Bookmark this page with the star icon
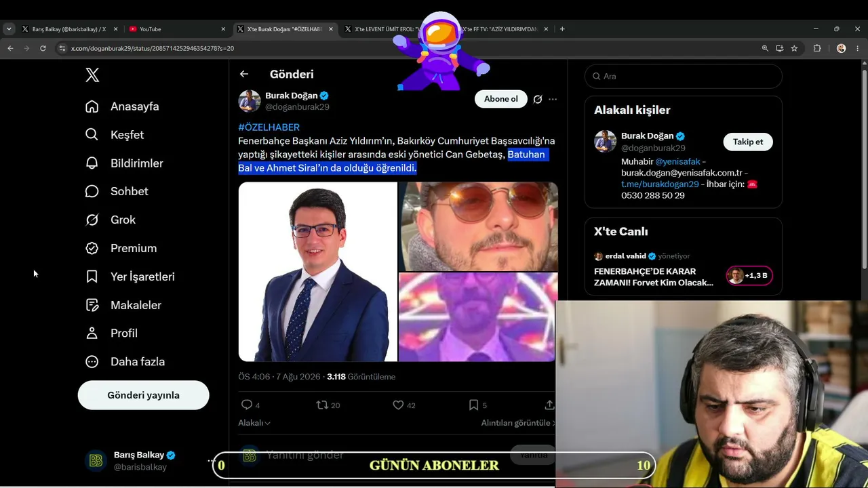This screenshot has height=488, width=868. click(x=794, y=48)
